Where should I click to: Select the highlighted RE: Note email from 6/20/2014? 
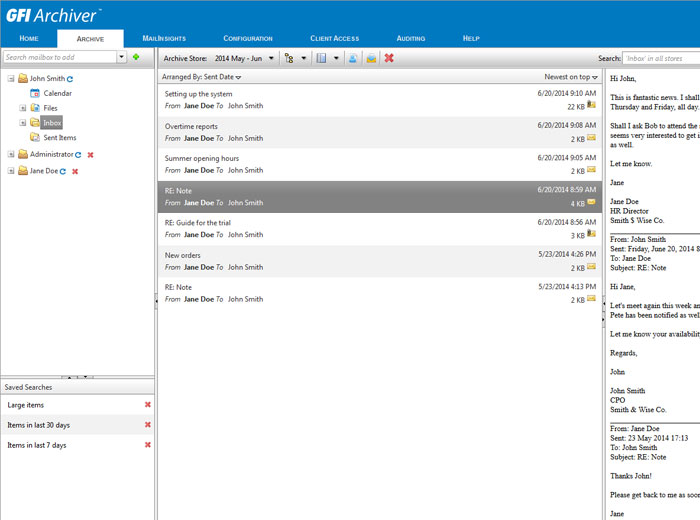pos(379,197)
